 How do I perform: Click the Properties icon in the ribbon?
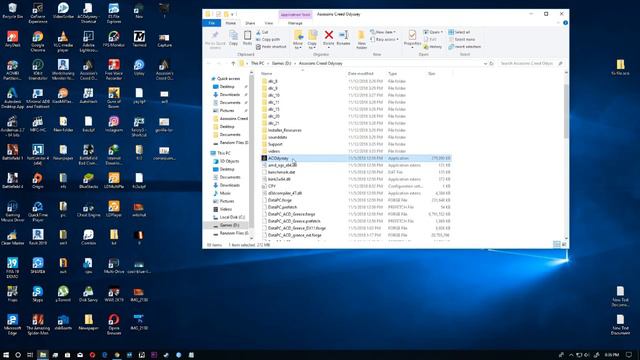tap(412, 38)
